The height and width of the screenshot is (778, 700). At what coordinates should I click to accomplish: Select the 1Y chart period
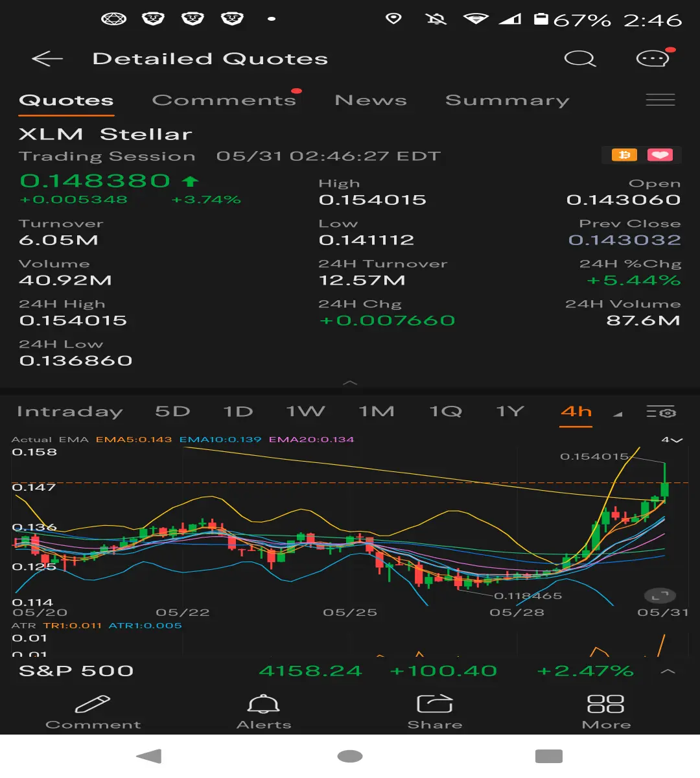510,412
